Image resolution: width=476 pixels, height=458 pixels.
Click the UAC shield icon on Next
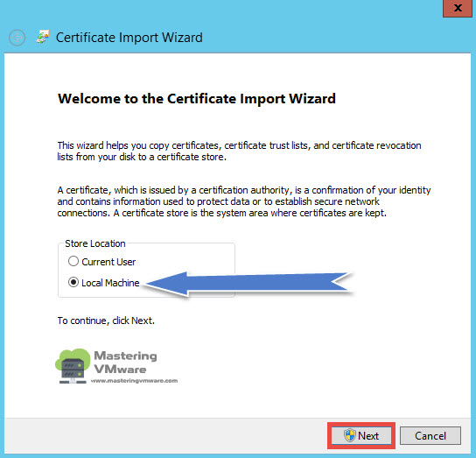coord(349,435)
